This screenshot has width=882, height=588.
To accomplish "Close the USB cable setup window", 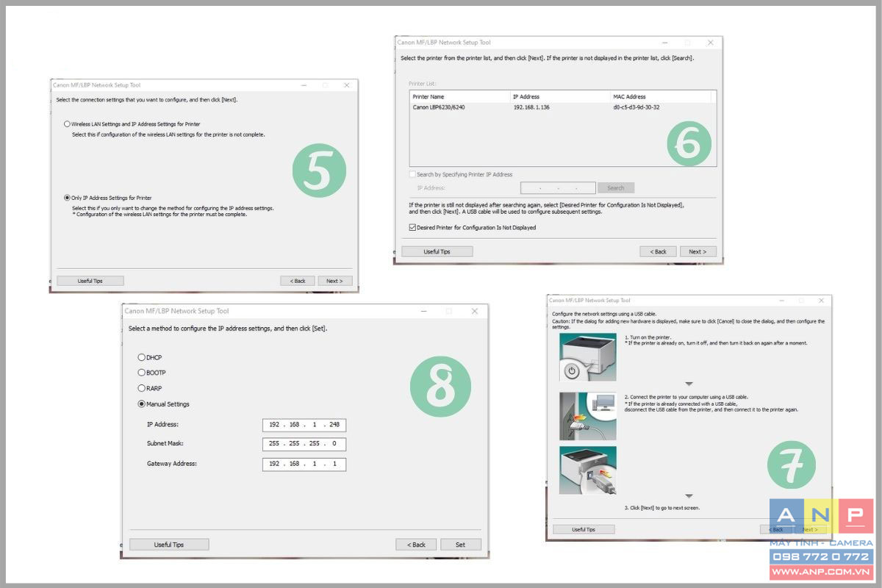I will click(821, 301).
